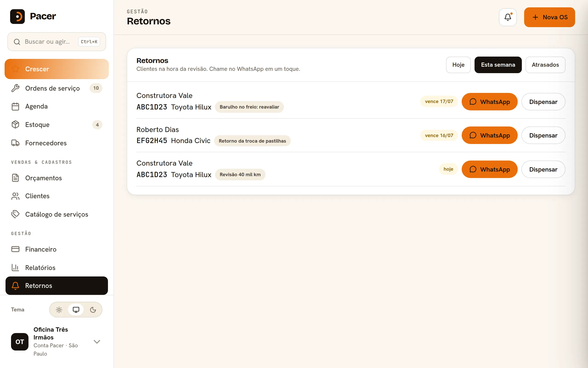Click the Financeiro card icon
Image resolution: width=588 pixels, height=368 pixels.
pyautogui.click(x=15, y=249)
